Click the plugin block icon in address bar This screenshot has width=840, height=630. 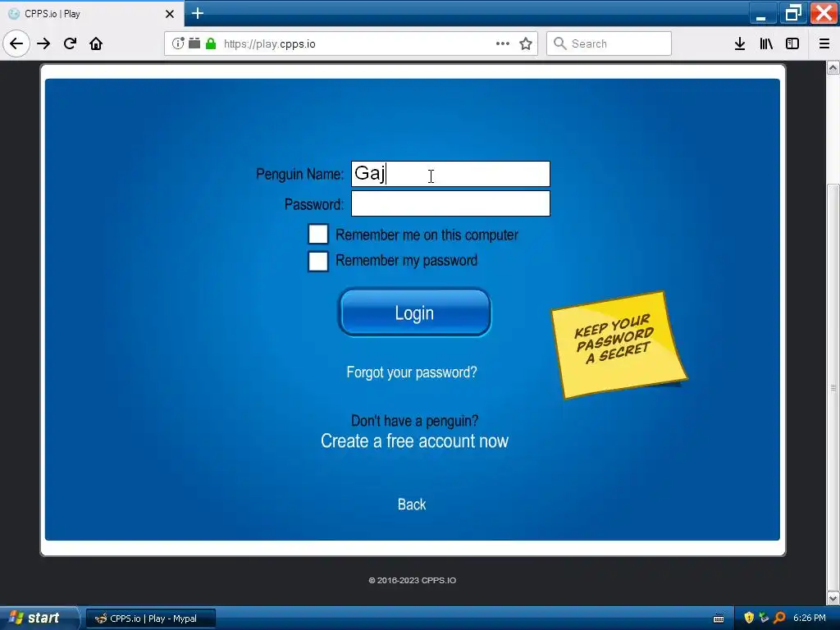[x=194, y=43]
